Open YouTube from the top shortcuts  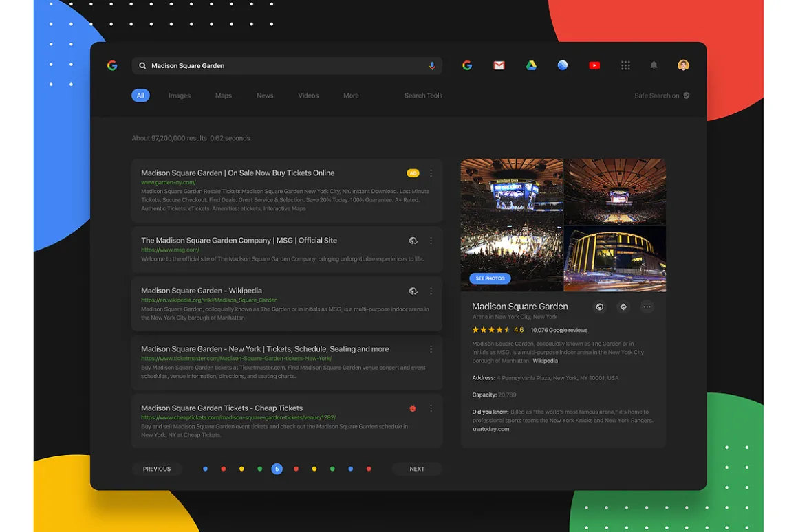pyautogui.click(x=594, y=65)
